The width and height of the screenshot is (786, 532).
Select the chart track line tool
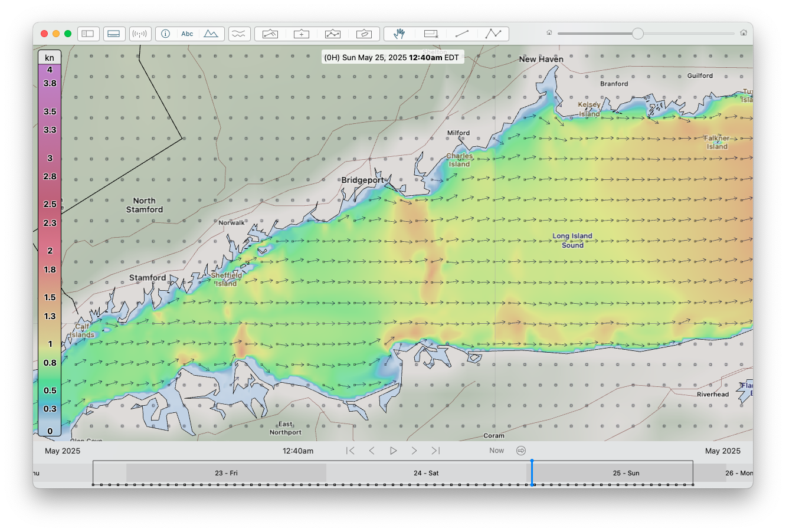(333, 34)
